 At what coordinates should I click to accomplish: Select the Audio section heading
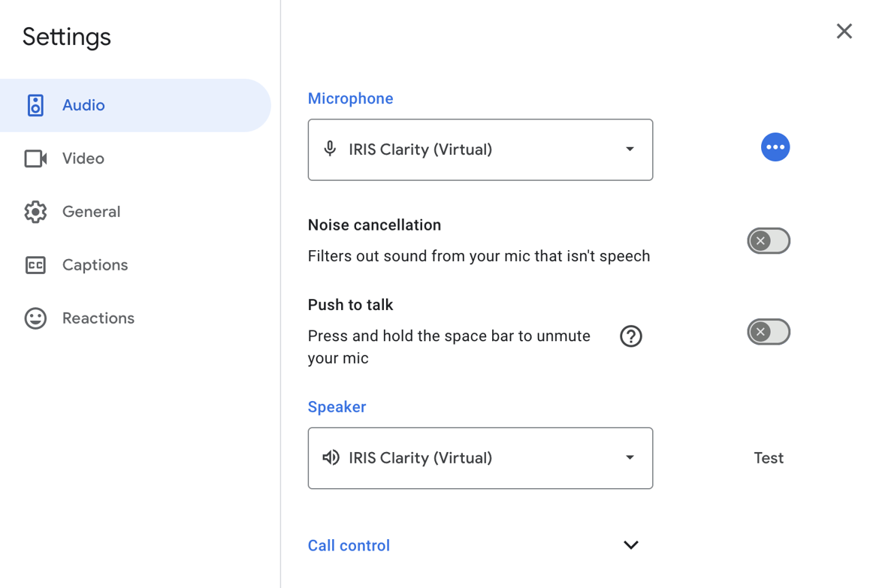(x=83, y=105)
